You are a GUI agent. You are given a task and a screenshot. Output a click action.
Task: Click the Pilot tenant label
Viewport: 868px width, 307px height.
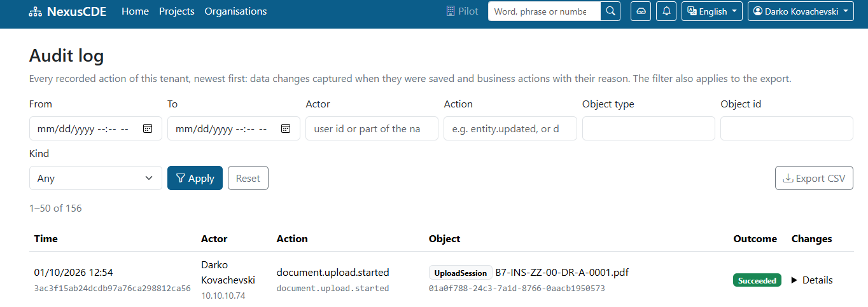[468, 11]
